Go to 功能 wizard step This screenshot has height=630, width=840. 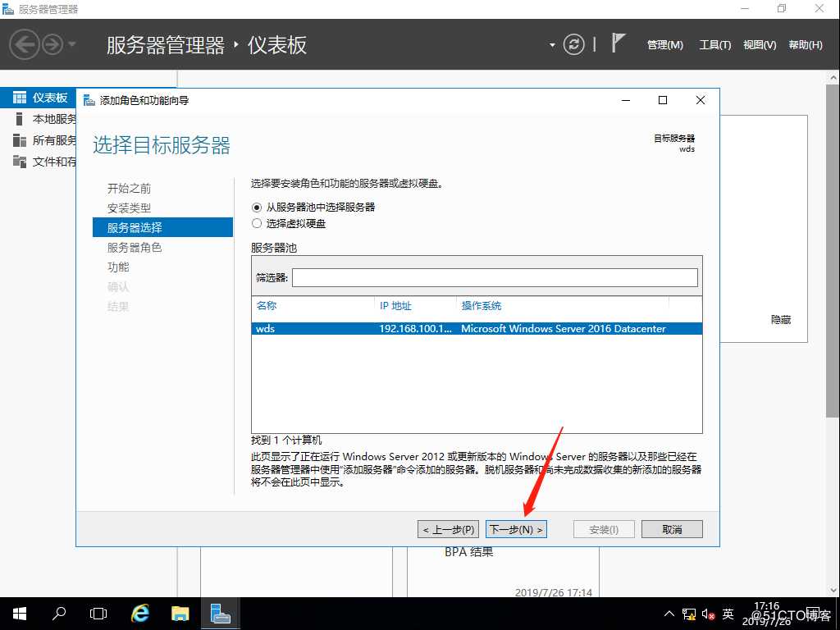118,267
